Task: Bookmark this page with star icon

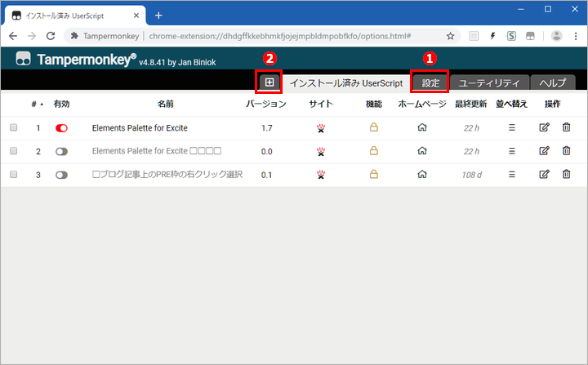Action: click(x=450, y=36)
